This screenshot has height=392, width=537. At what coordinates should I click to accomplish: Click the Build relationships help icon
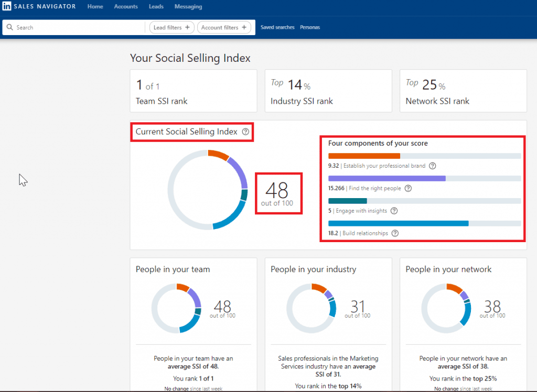coord(395,233)
